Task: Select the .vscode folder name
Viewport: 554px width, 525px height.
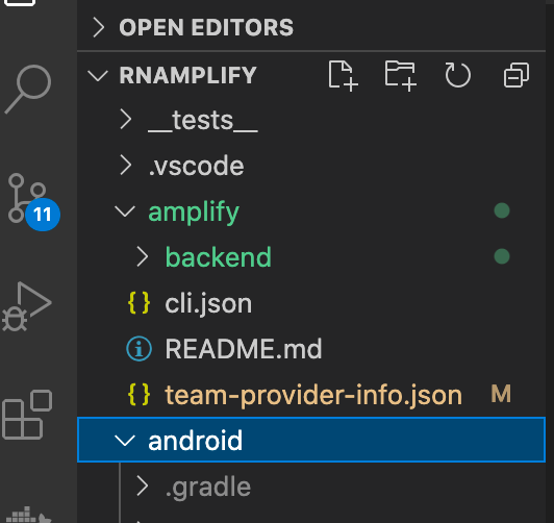Action: 196,166
